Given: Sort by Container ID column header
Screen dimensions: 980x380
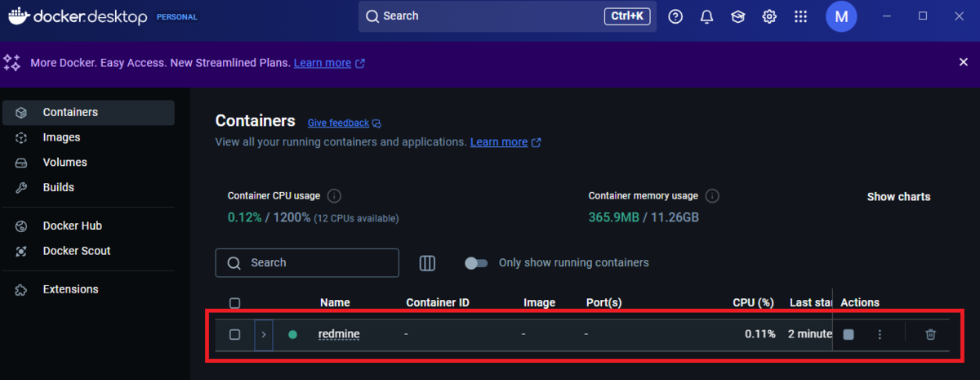Looking at the screenshot, I should pos(438,303).
